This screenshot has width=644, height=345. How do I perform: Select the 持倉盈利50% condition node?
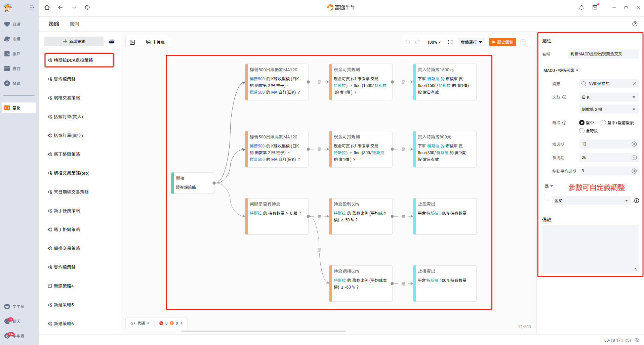click(x=361, y=216)
